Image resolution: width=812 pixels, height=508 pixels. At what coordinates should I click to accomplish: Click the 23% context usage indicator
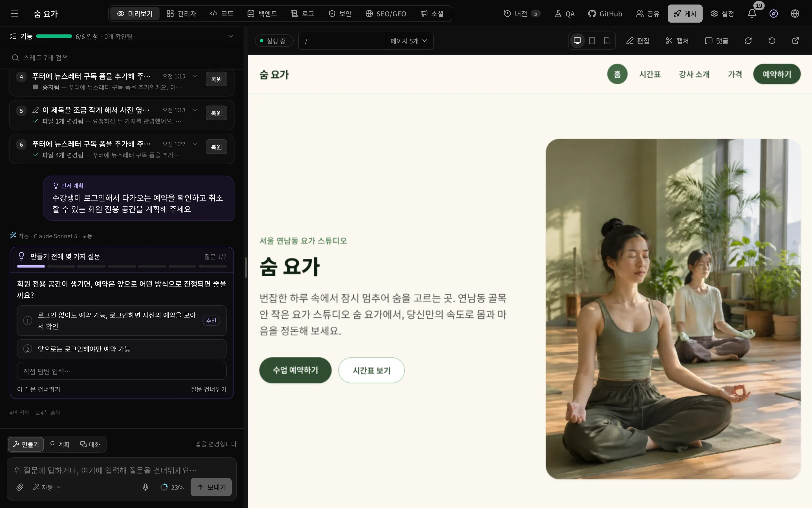click(172, 487)
